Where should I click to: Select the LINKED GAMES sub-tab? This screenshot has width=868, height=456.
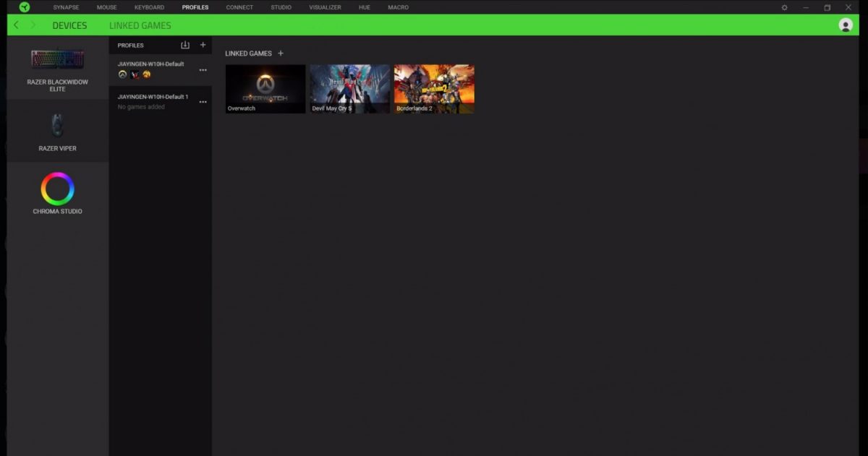coord(140,25)
